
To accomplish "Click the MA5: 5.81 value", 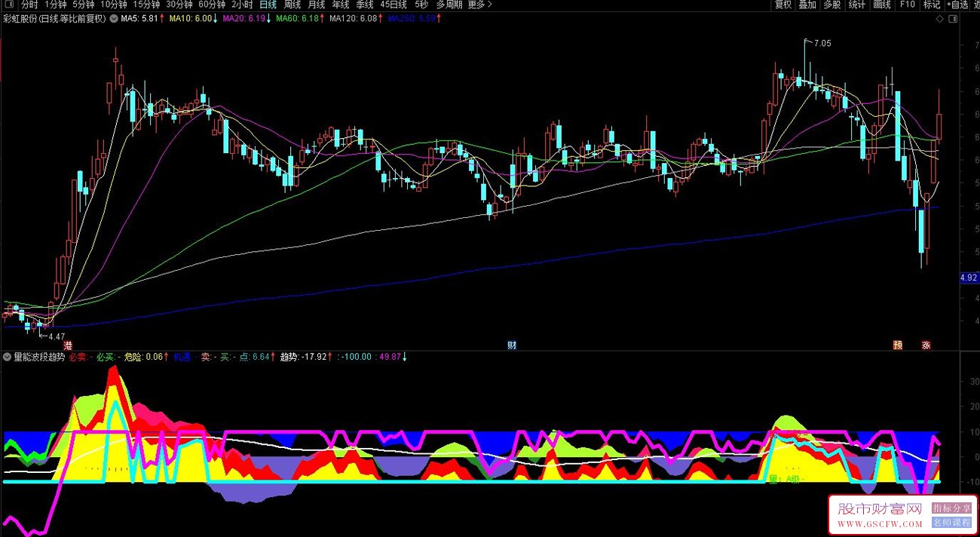I will click(x=139, y=19).
